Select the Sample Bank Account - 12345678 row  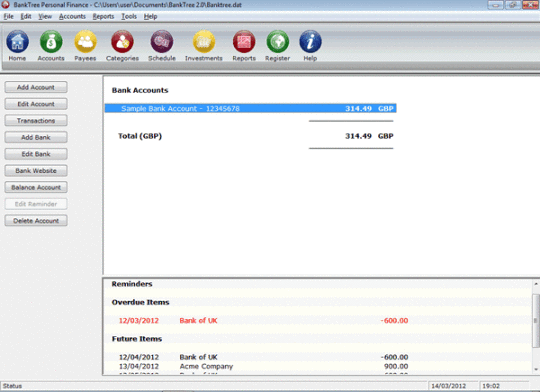[x=250, y=108]
